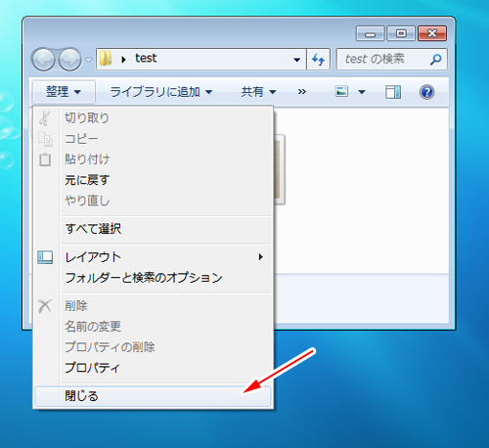Click the scissors cut icon in menu
The height and width of the screenshot is (448, 489).
[45, 118]
